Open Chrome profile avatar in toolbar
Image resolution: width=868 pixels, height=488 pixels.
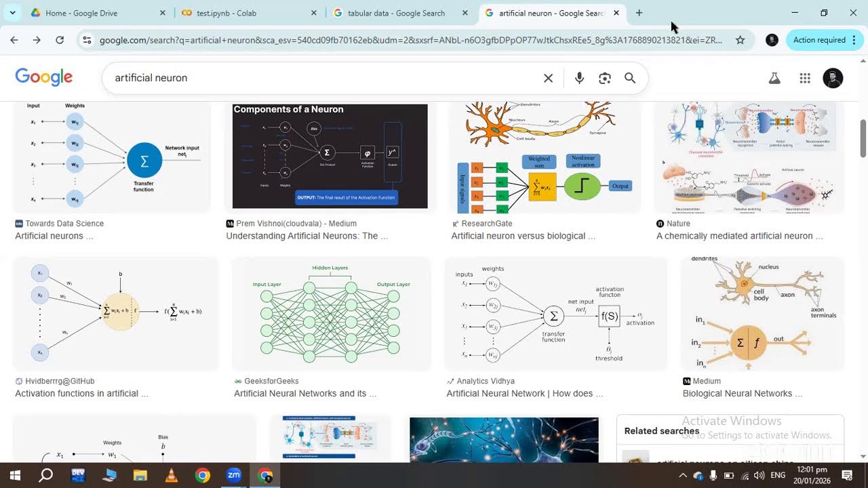click(x=772, y=40)
